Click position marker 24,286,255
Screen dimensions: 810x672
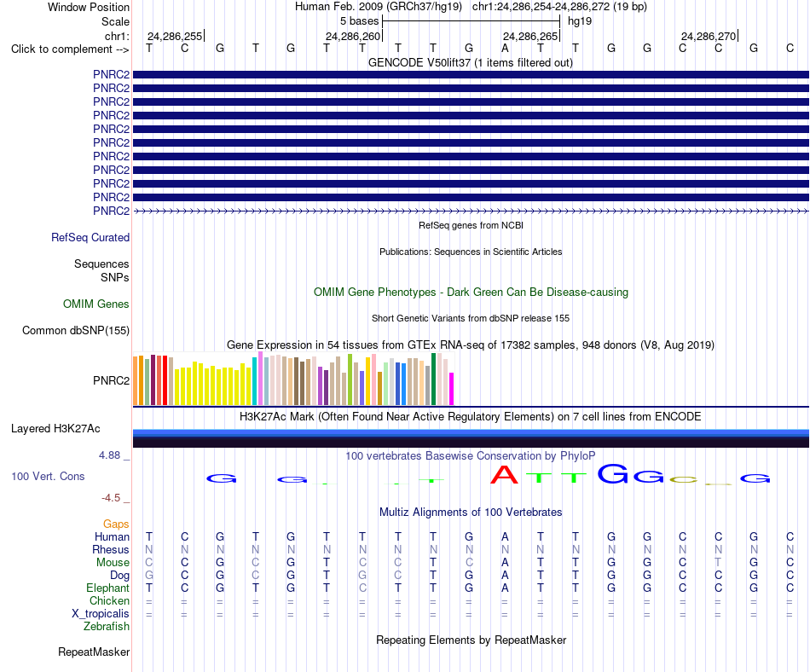click(175, 36)
